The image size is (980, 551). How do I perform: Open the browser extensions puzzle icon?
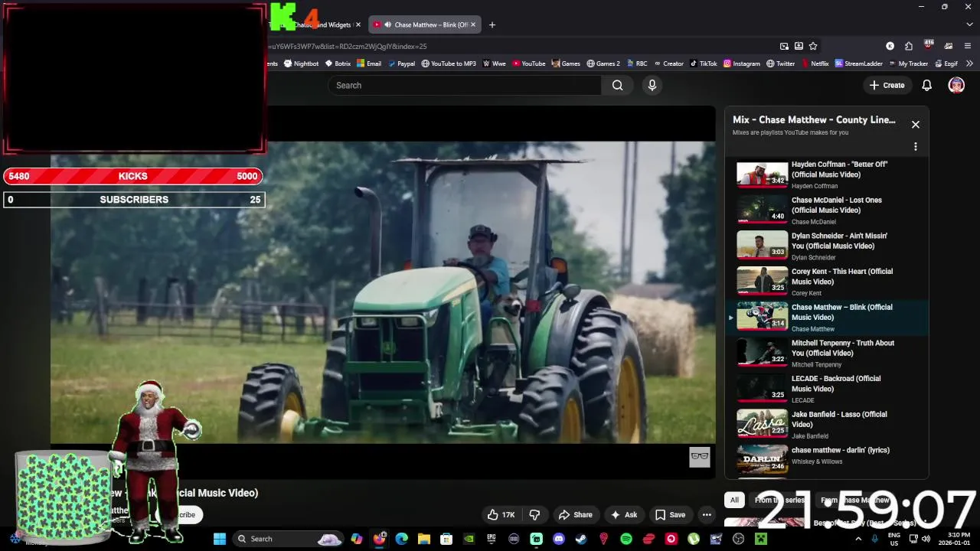[x=908, y=46]
